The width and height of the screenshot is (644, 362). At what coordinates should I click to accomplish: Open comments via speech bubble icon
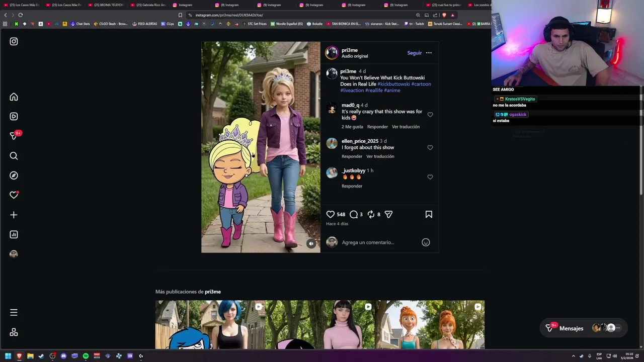pyautogui.click(x=354, y=214)
